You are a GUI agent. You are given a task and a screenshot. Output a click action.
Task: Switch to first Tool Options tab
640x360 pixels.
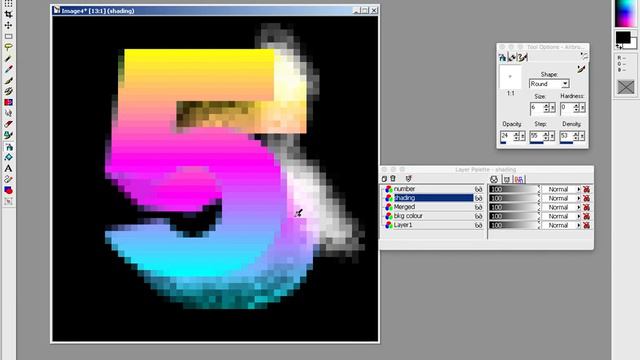(502, 57)
